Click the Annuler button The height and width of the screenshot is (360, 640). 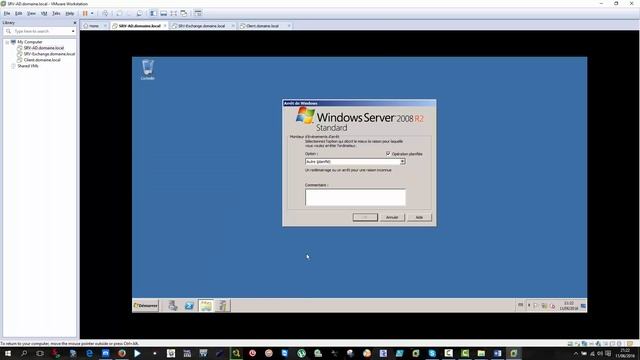(392, 217)
